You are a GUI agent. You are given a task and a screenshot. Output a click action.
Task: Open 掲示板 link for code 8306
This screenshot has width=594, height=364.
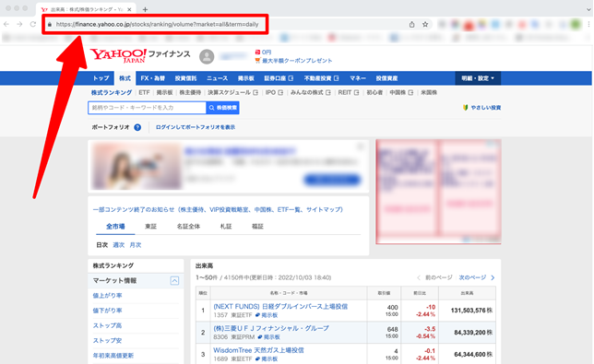[268, 337]
